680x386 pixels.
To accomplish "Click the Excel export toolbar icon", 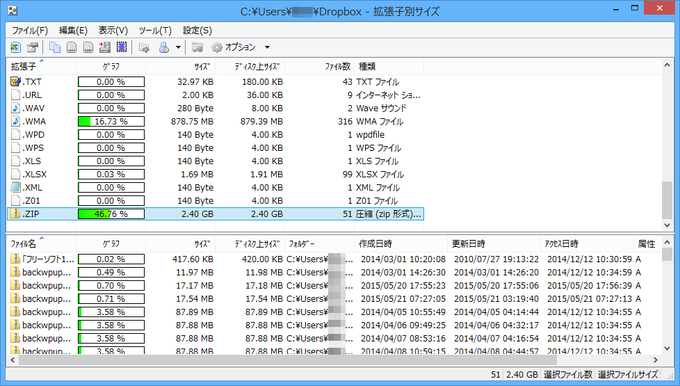I will pos(16,47).
